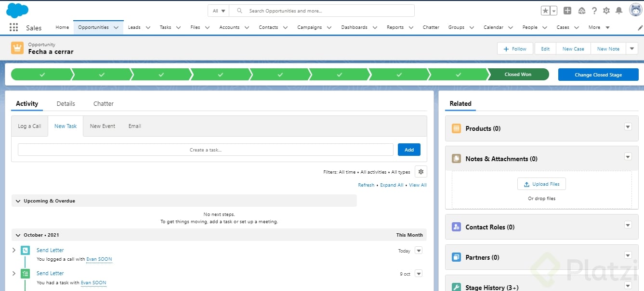Open the Reports navigation tab
The height and width of the screenshot is (291, 644).
395,27
